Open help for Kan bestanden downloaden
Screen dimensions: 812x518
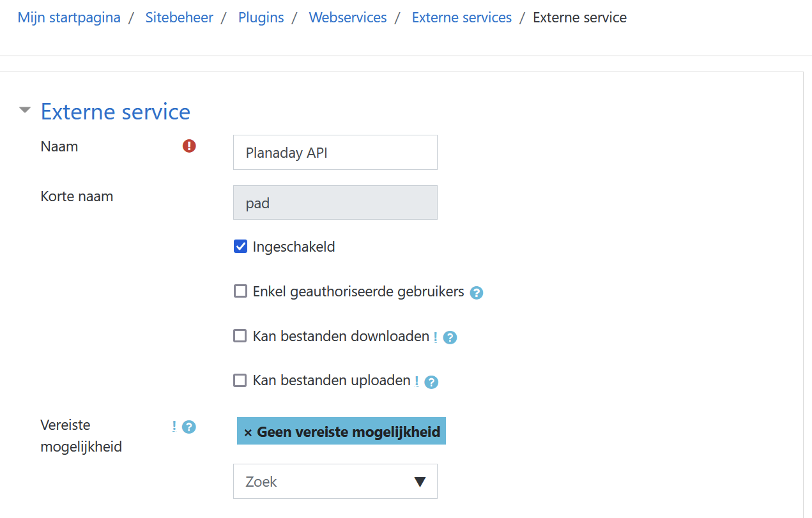coord(450,337)
